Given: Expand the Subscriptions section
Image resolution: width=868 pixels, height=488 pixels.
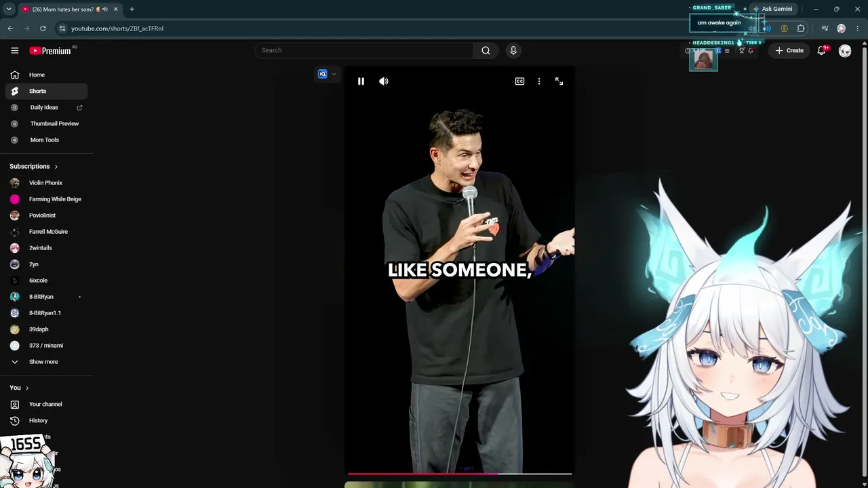Looking at the screenshot, I should [34, 166].
